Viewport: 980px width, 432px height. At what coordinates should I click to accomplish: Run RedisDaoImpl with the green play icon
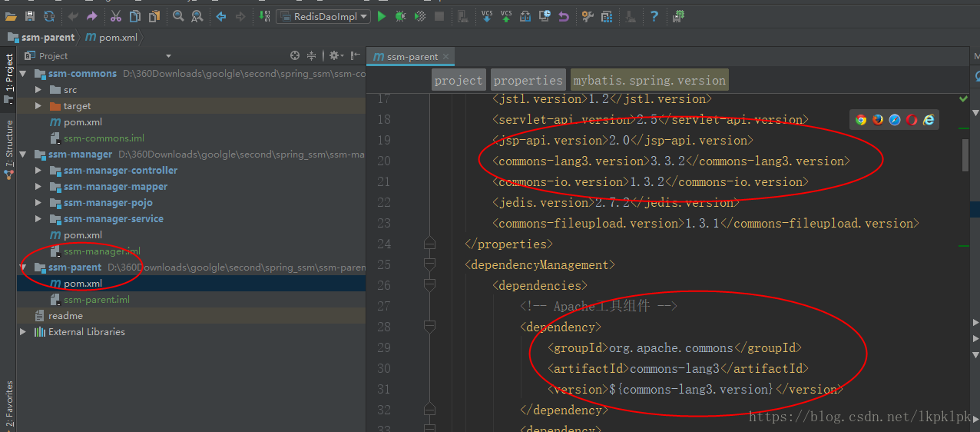(x=382, y=15)
